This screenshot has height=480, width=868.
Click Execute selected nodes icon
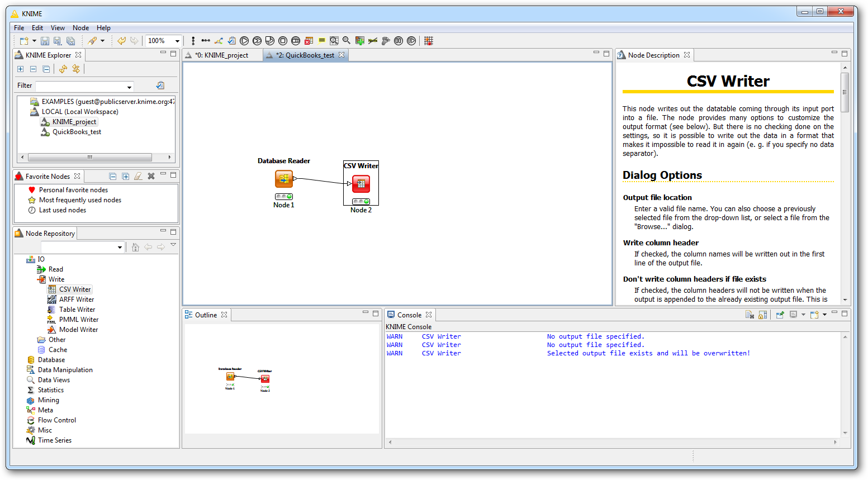tap(244, 41)
